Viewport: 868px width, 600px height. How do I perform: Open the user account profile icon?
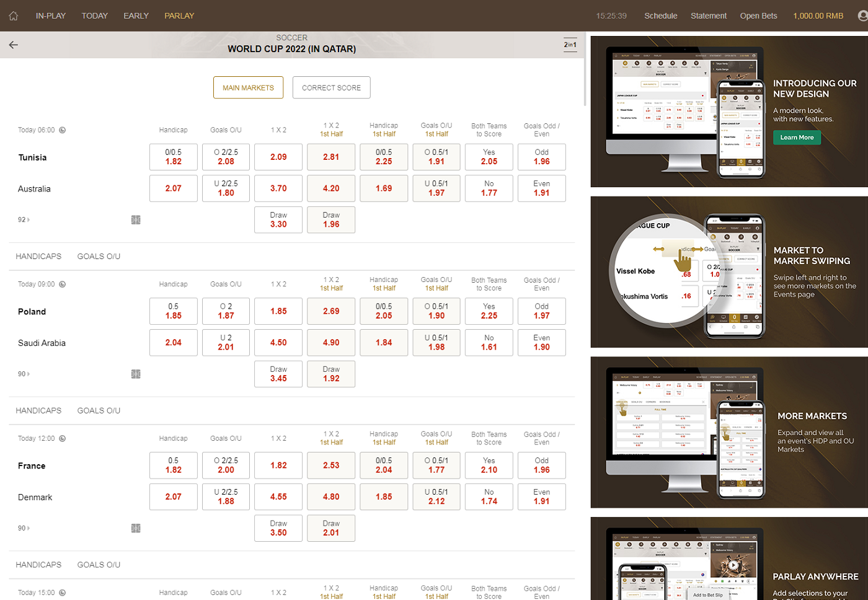862,16
